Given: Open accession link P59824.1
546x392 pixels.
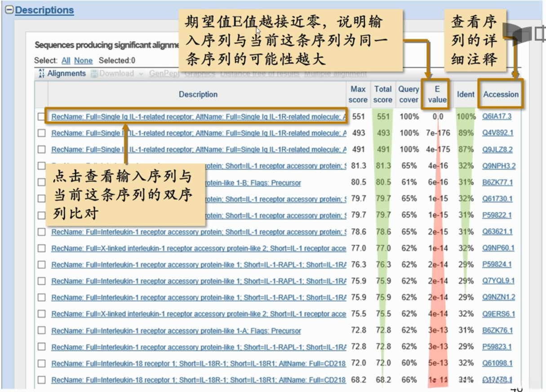Looking at the screenshot, I should (x=497, y=264).
